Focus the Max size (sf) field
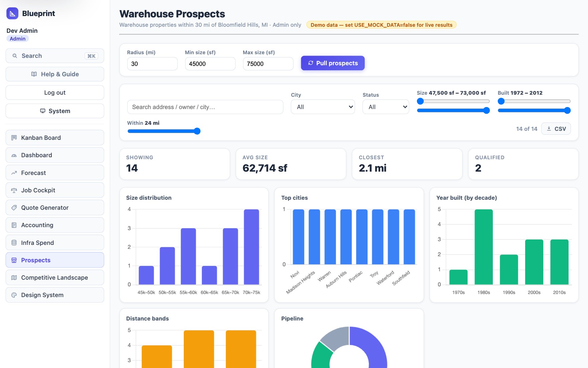The image size is (588, 368). (x=268, y=64)
